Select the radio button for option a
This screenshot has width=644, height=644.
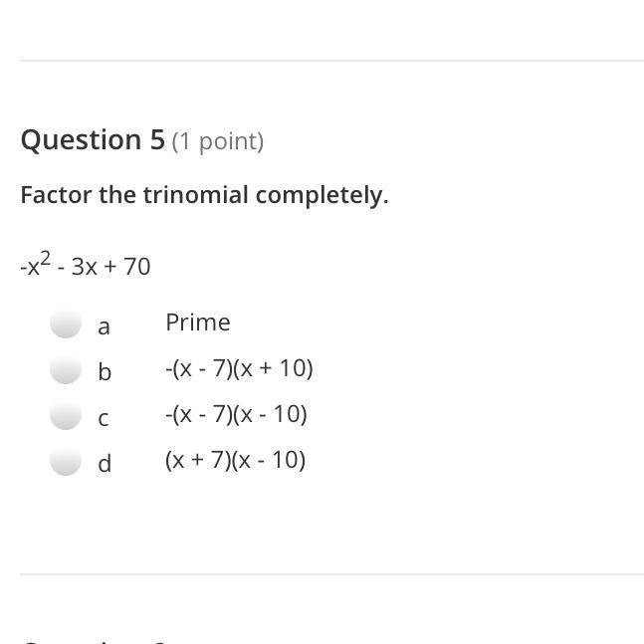coord(66,323)
